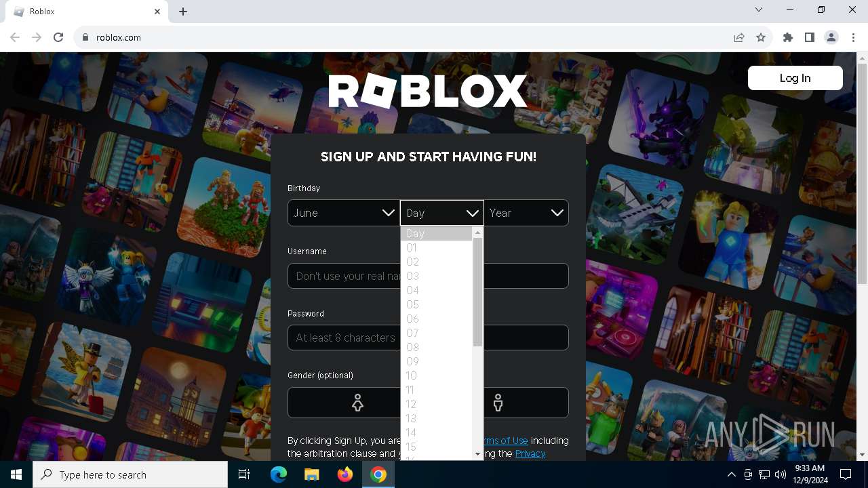Close the Roblox tab
The image size is (868, 488).
[x=157, y=12]
